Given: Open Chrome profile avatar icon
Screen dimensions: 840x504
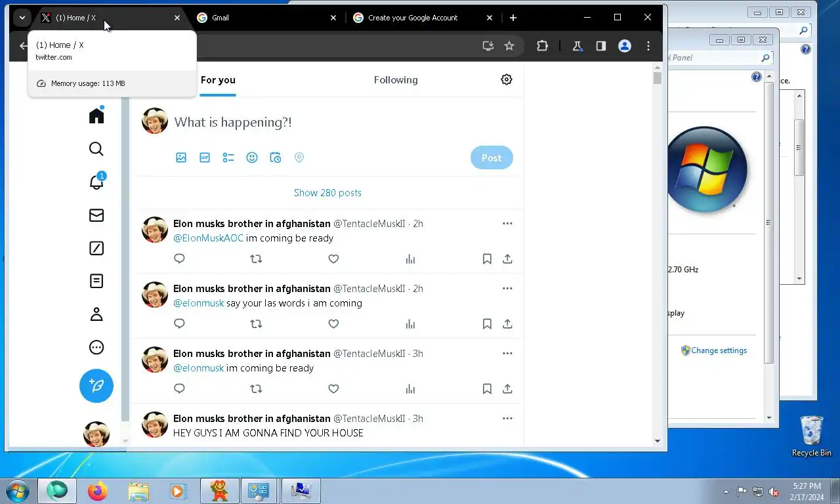Looking at the screenshot, I should tap(625, 46).
